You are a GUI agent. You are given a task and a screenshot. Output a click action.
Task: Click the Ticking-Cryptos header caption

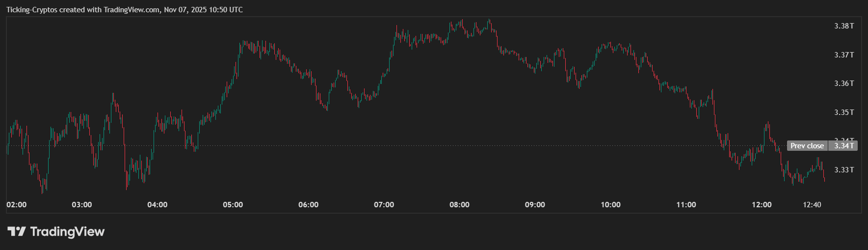(x=124, y=10)
